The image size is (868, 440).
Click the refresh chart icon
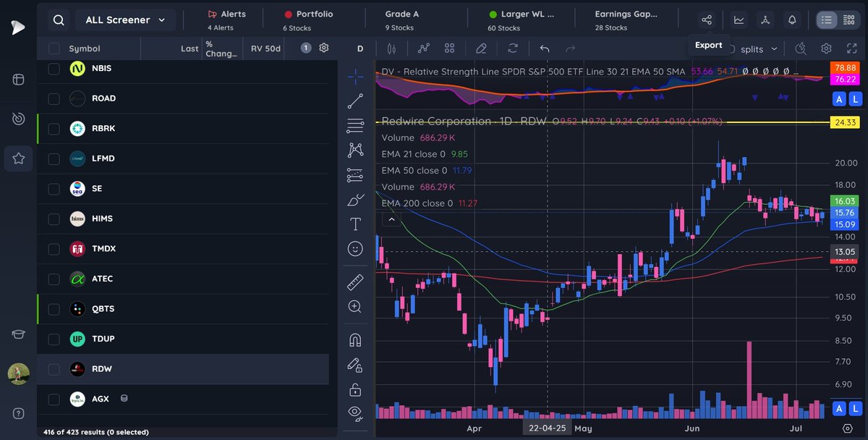tap(513, 48)
